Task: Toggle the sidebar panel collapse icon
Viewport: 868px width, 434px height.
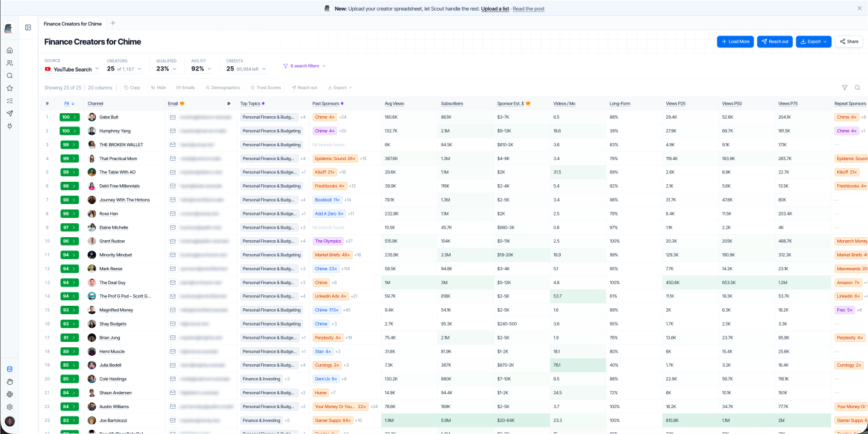Action: (x=28, y=27)
